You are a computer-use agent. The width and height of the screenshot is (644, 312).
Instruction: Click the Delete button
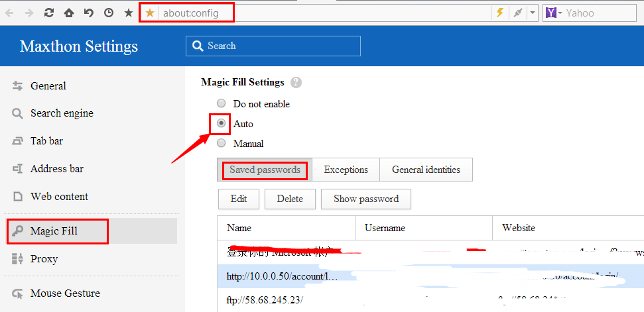pos(290,199)
